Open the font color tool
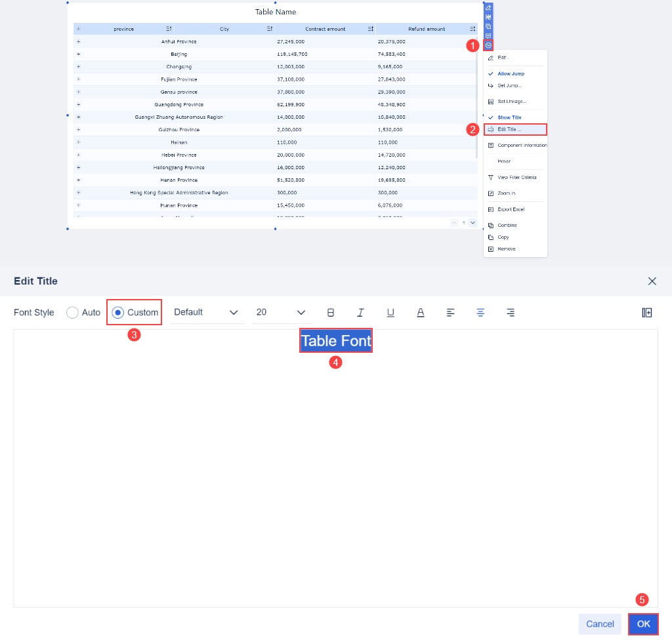 click(421, 313)
